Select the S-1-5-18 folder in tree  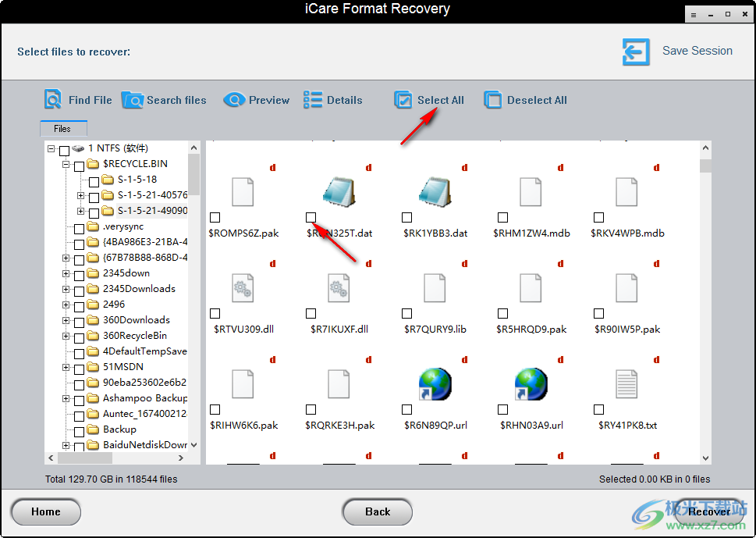click(137, 180)
